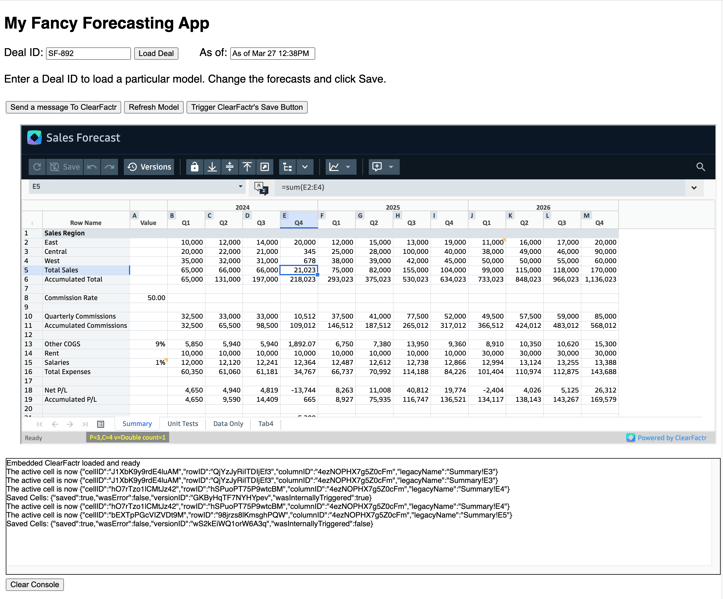Image resolution: width=723 pixels, height=599 pixels.
Task: Click the Value column A header
Action: click(148, 219)
